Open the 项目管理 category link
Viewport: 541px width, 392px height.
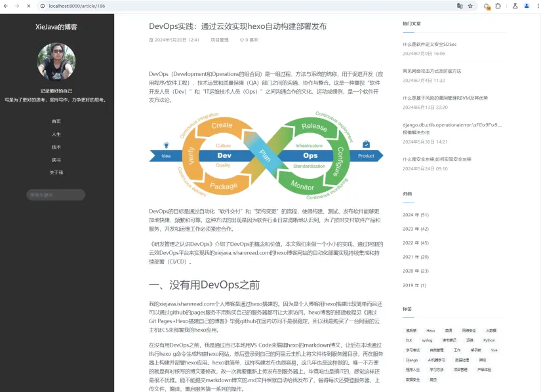[x=220, y=40]
